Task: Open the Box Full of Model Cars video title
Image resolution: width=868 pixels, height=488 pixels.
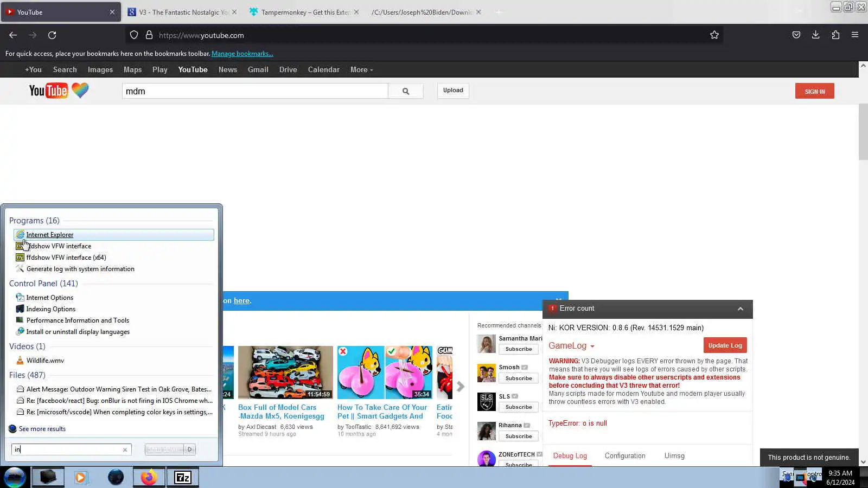Action: (281, 412)
